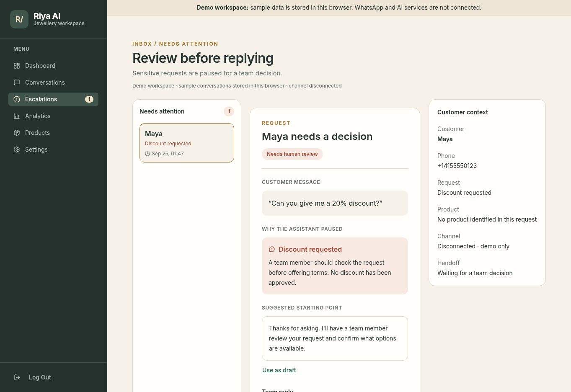Click the icon beside Discount requested heading
The width and height of the screenshot is (571, 392).
tap(272, 249)
